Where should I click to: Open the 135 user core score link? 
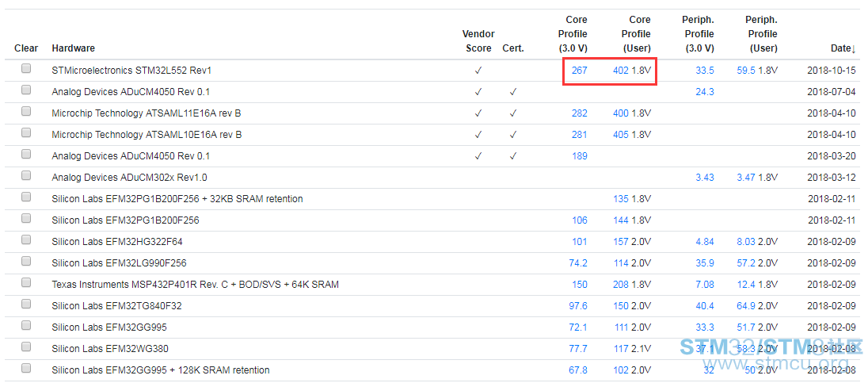(x=621, y=198)
